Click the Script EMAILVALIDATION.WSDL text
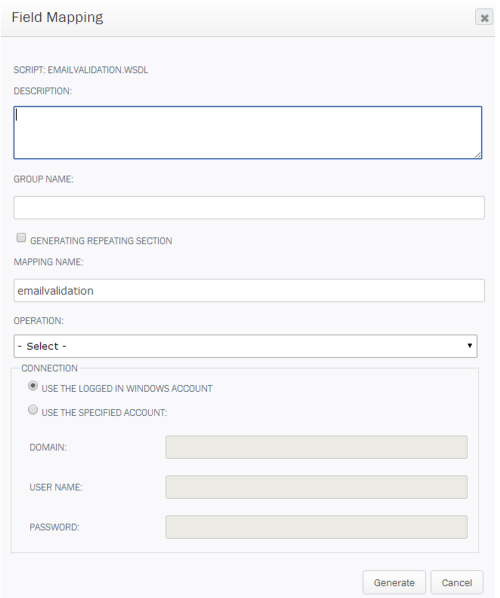The height and width of the screenshot is (598, 500). [x=81, y=70]
